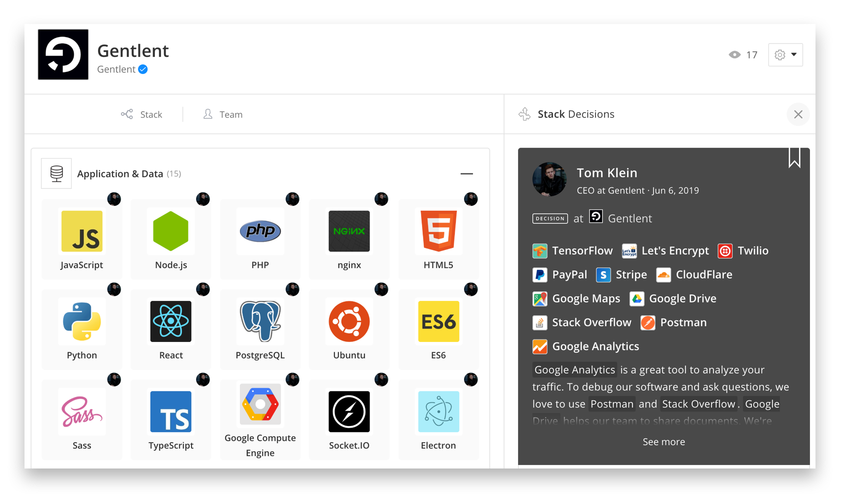Switch to the Team tab
The height and width of the screenshot is (504, 844).
223,114
